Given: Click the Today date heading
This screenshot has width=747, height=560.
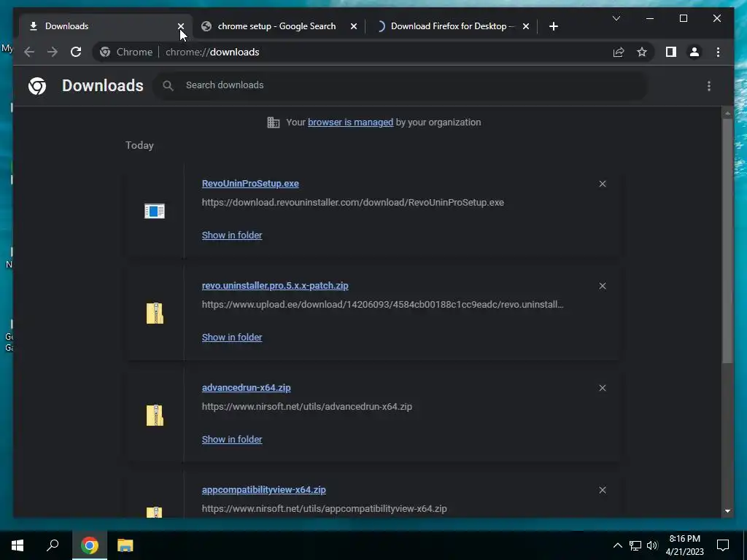Looking at the screenshot, I should (139, 145).
